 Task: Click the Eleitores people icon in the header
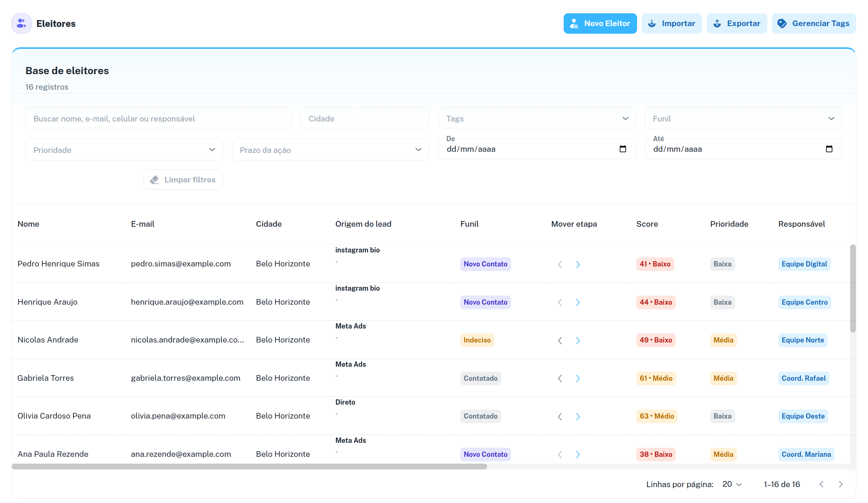21,23
